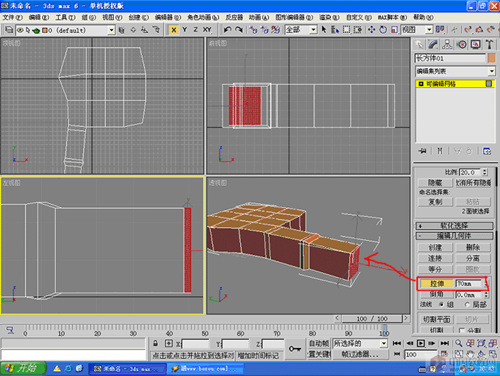Open the 所选择的 key filter dropdown
The image size is (500, 376).
tap(384, 343)
